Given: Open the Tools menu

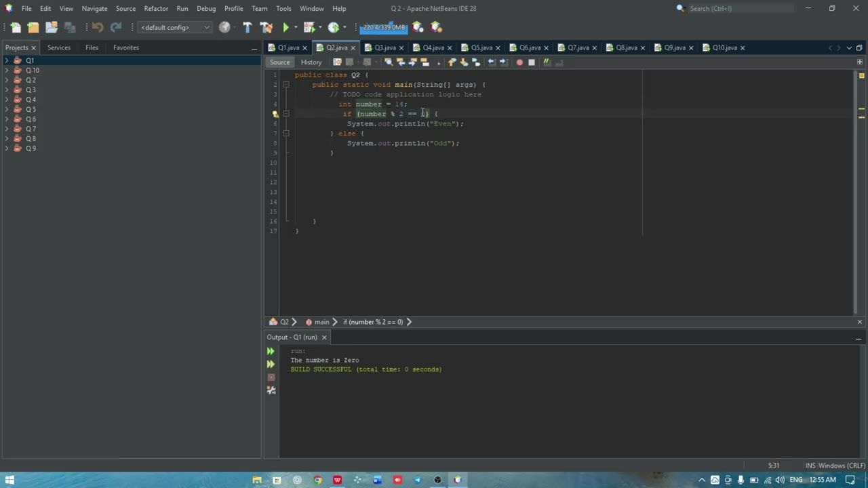Looking at the screenshot, I should pyautogui.click(x=283, y=8).
